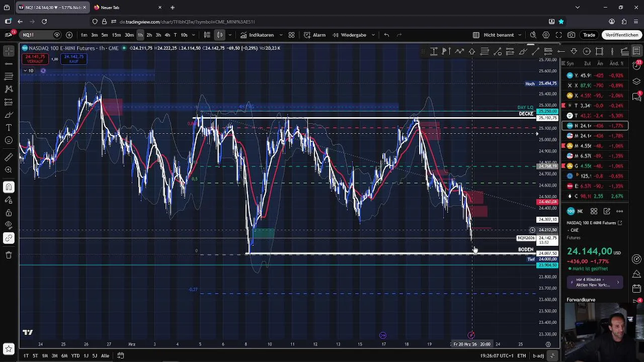Select the rectangle tool in favorites toolbar

pos(599,51)
